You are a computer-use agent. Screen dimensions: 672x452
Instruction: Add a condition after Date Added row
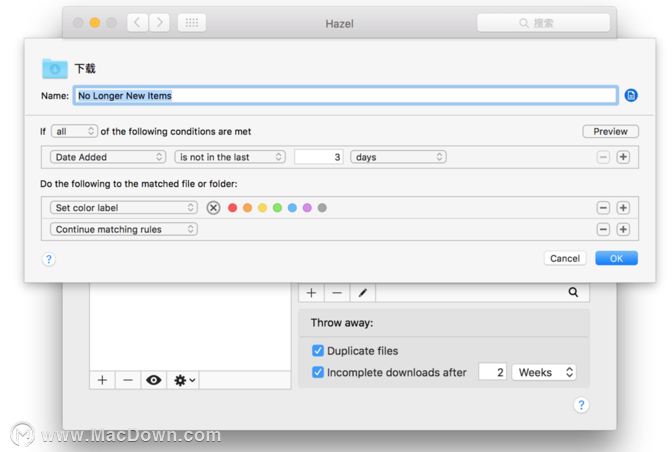point(623,157)
